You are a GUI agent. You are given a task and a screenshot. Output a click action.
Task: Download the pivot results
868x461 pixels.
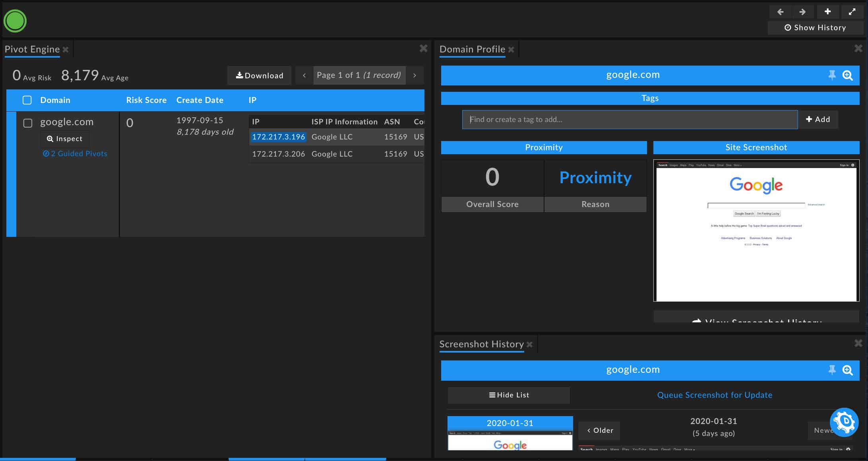click(260, 76)
